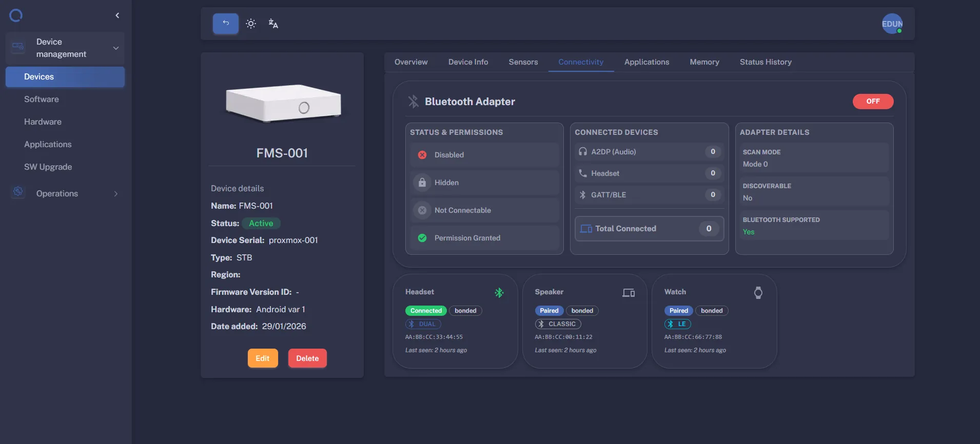Click the FMS-001 device image

click(283, 104)
